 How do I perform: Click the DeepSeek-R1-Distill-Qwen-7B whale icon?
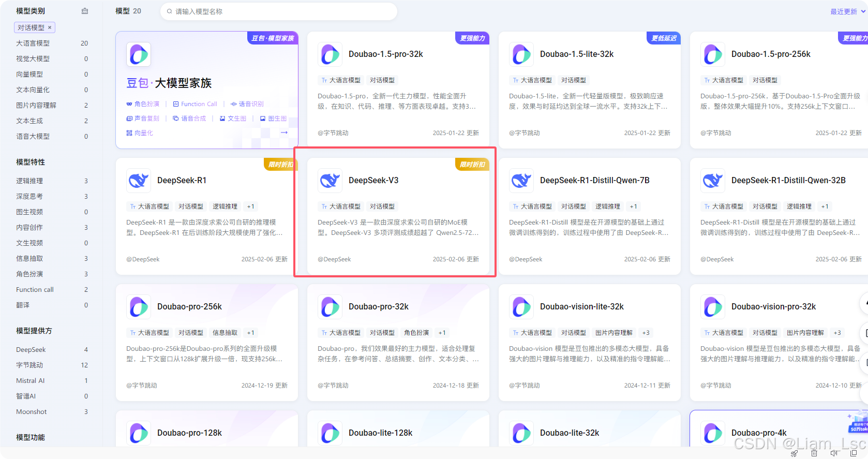click(x=521, y=181)
